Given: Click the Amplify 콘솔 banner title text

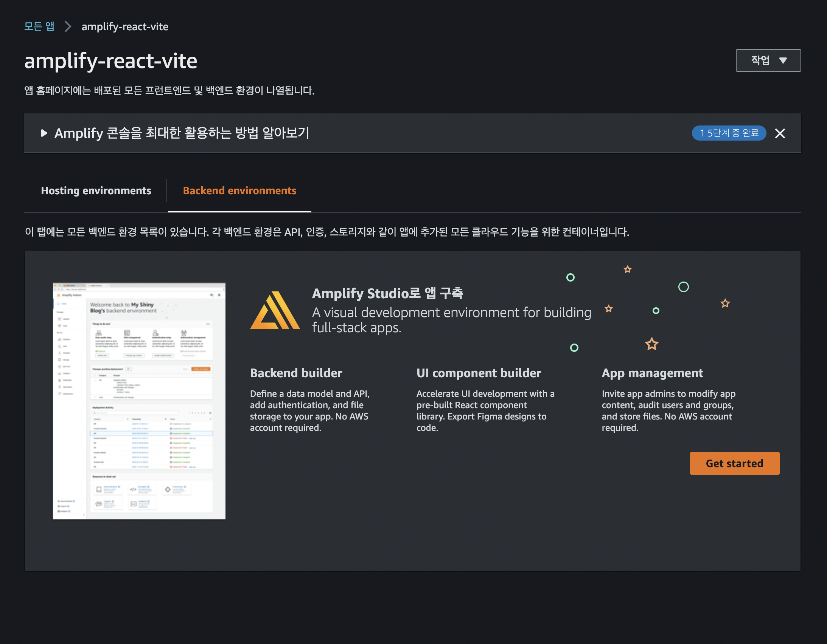Looking at the screenshot, I should tap(182, 133).
